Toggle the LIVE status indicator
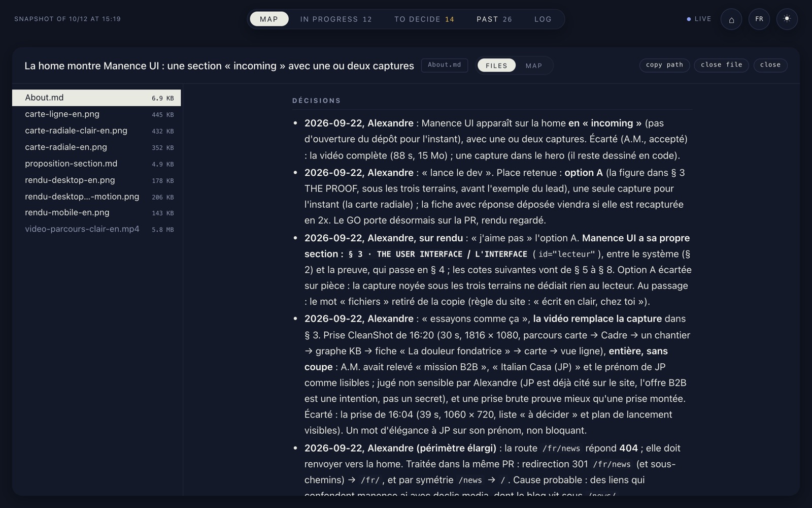 (699, 19)
